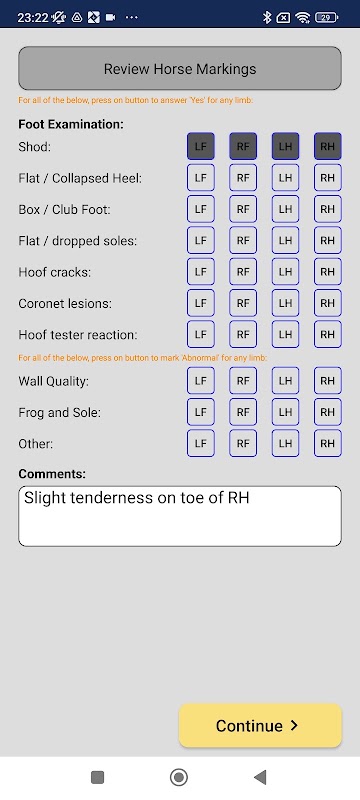Tap the recent apps square icon
This screenshot has height=800, width=360.
(x=97, y=777)
